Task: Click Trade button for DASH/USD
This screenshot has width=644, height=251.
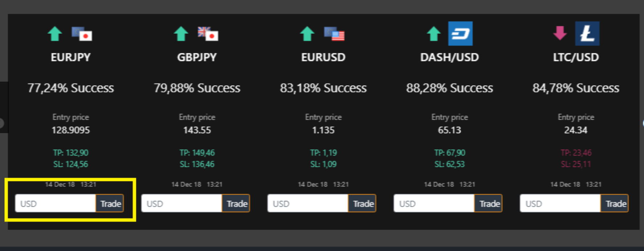Action: pyautogui.click(x=489, y=203)
